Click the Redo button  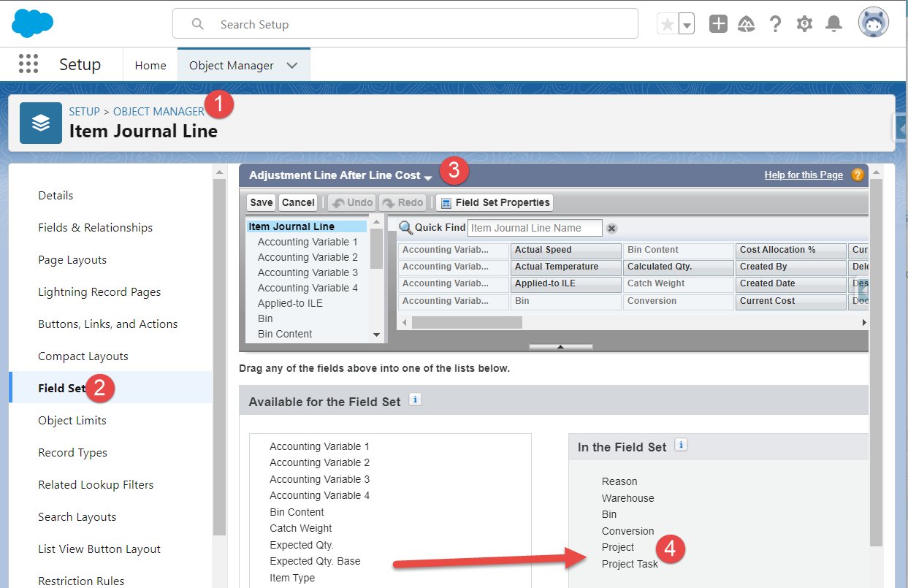pyautogui.click(x=403, y=202)
